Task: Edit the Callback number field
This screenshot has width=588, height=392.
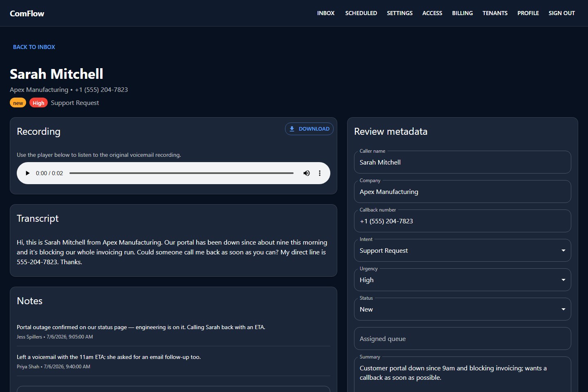Action: [x=462, y=221]
